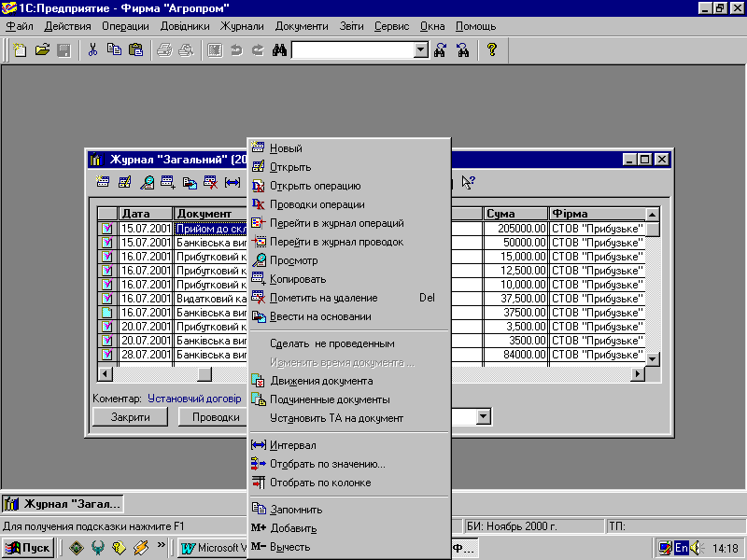Choose Перейти в журнал операций

click(348, 223)
